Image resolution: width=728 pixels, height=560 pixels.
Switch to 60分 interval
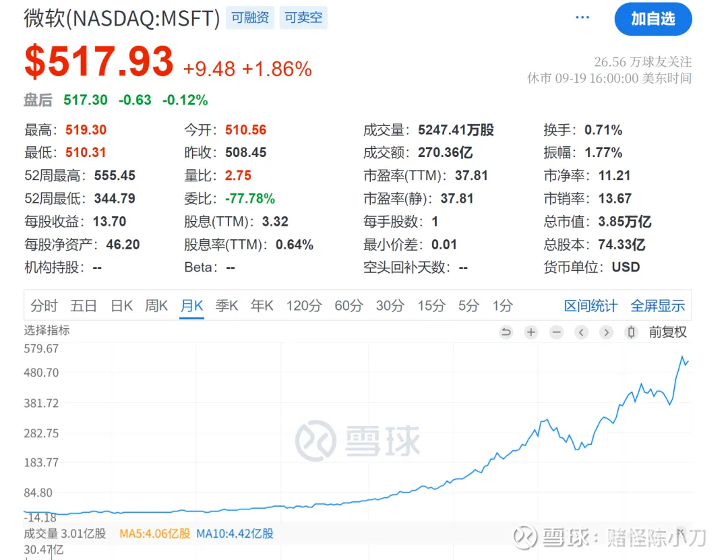click(348, 305)
